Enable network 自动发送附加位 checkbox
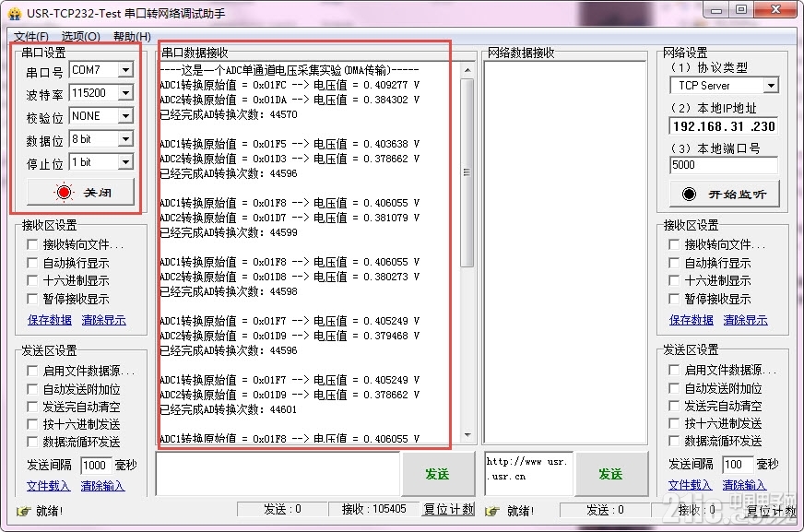Screen dimensions: 804x532 click(x=674, y=388)
